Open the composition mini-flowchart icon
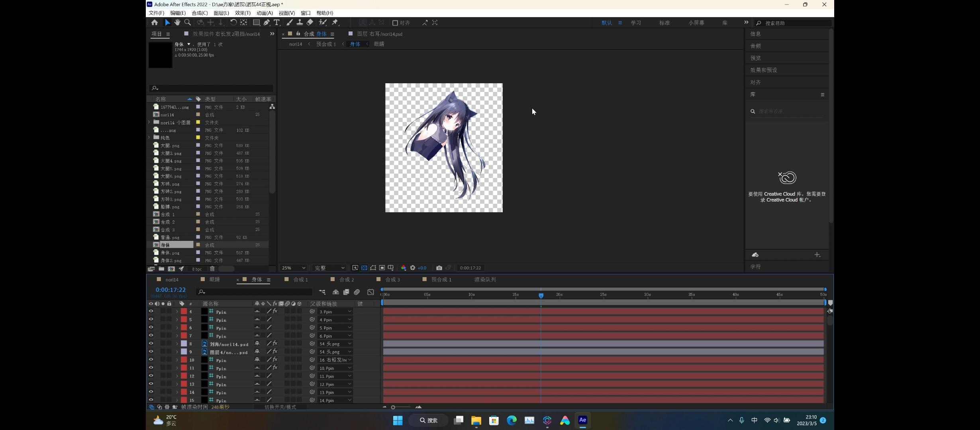 322,292
